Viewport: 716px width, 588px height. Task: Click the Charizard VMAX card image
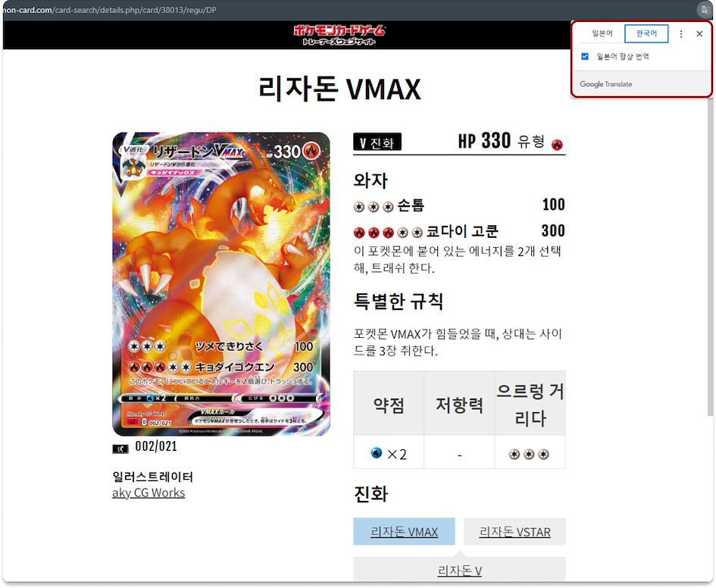pos(221,284)
